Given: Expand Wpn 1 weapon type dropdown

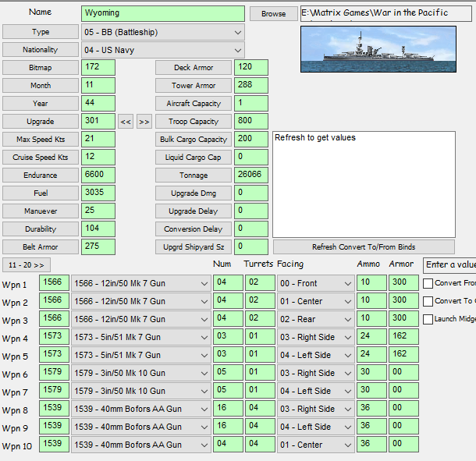Looking at the screenshot, I should click(141, 283).
